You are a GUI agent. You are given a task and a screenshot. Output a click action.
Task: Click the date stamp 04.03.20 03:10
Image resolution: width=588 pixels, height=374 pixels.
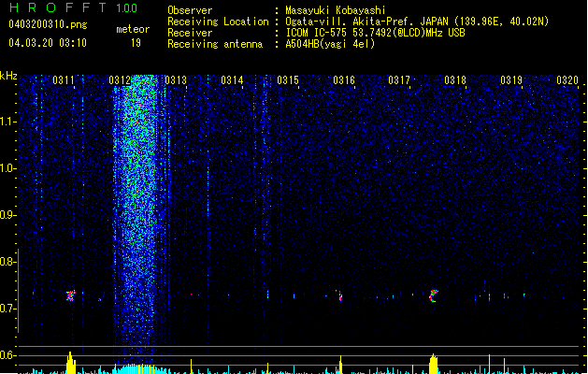tap(48, 43)
